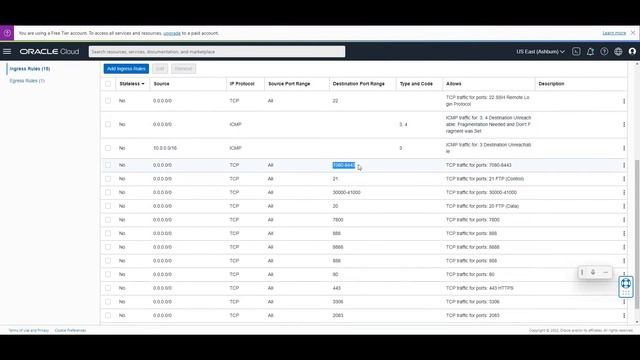Dismiss the Free Tier banner
This screenshot has width=640, height=360.
(633, 33)
